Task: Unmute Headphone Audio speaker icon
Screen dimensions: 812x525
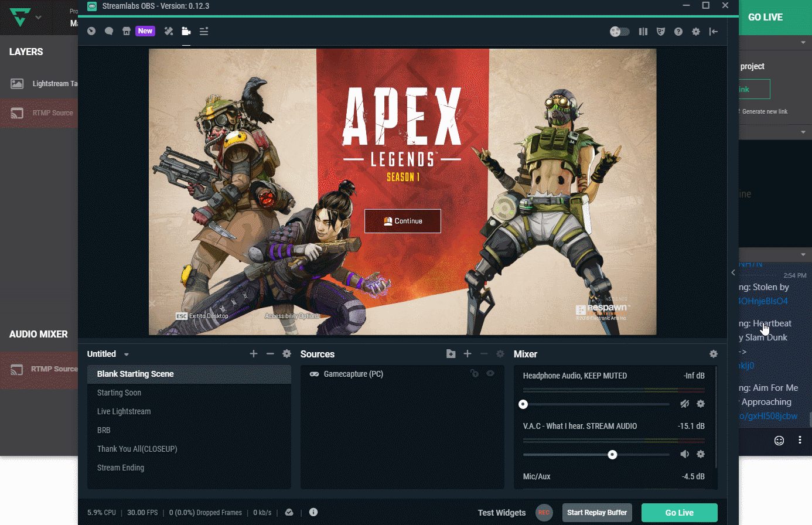Action: pyautogui.click(x=684, y=404)
